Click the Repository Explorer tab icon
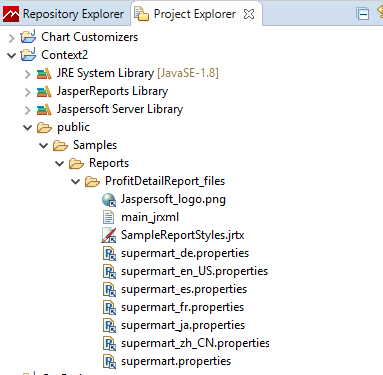Viewport: 383px width, 375px height. pyautogui.click(x=11, y=14)
